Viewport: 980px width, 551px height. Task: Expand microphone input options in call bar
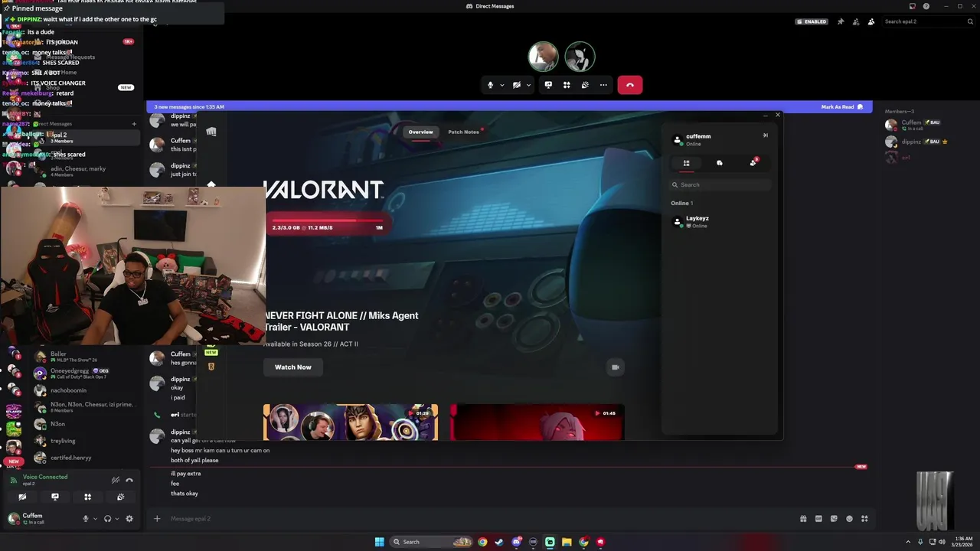[502, 85]
